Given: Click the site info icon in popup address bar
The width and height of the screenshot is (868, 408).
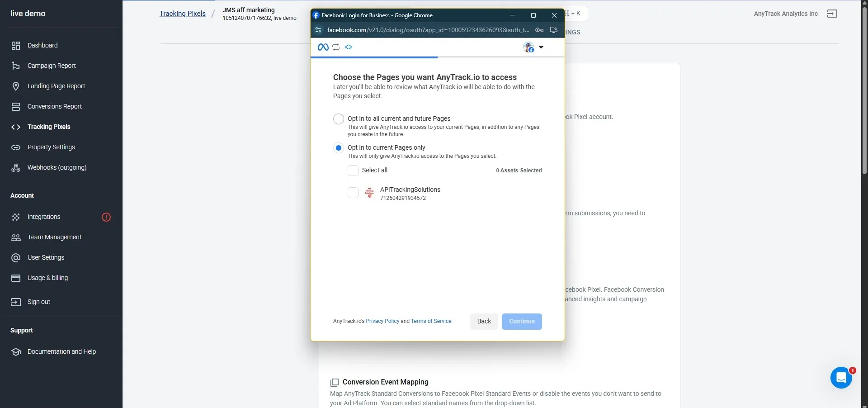Looking at the screenshot, I should point(318,30).
